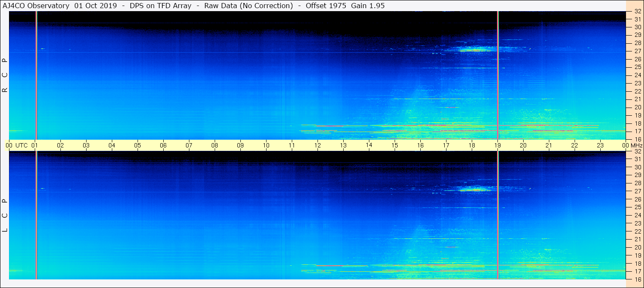Click the 01 UTC hour label
The width and height of the screenshot is (644, 288).
35,145
